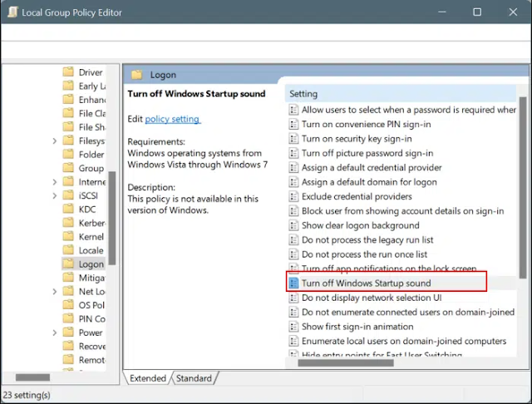The width and height of the screenshot is (532, 404).
Task: Click the Recove folder icon
Action: [68, 346]
